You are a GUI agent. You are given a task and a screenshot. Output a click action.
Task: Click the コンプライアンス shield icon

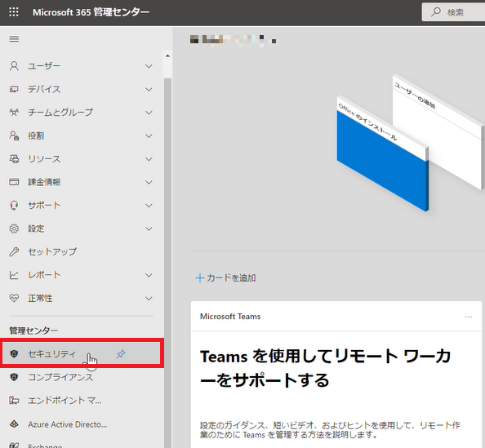[x=14, y=377]
